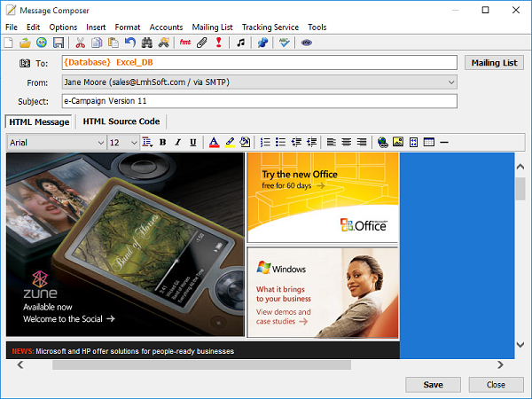Click the Close button
Screen dimensions: 532x399
pyautogui.click(x=496, y=385)
